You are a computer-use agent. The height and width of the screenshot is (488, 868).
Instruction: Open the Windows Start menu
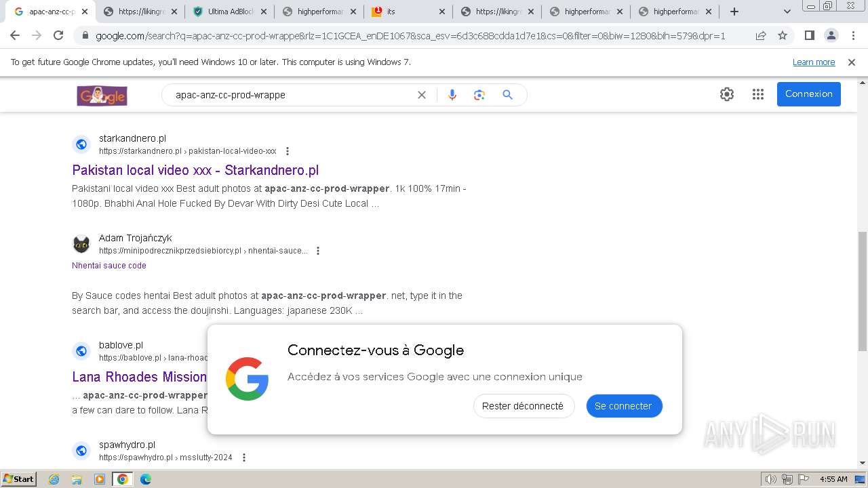pyautogui.click(x=18, y=479)
